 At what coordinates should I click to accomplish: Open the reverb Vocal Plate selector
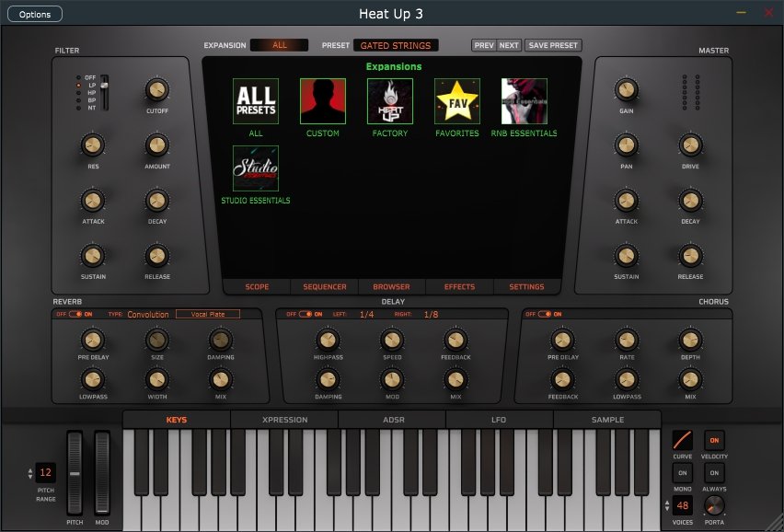[x=208, y=314]
